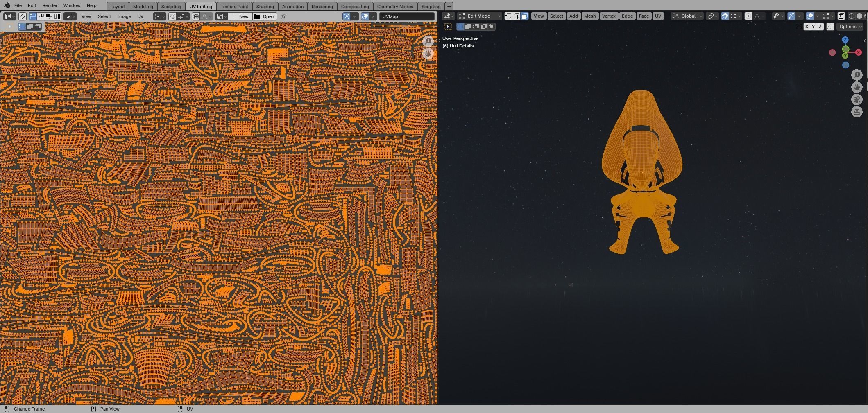This screenshot has width=868, height=413.
Task: Select mesh vertex select mode
Action: click(508, 16)
